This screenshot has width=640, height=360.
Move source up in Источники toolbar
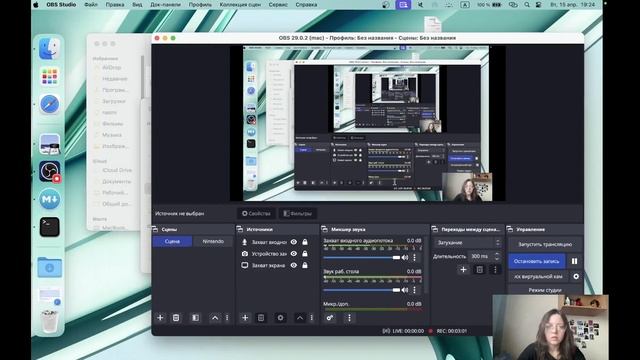(300, 318)
